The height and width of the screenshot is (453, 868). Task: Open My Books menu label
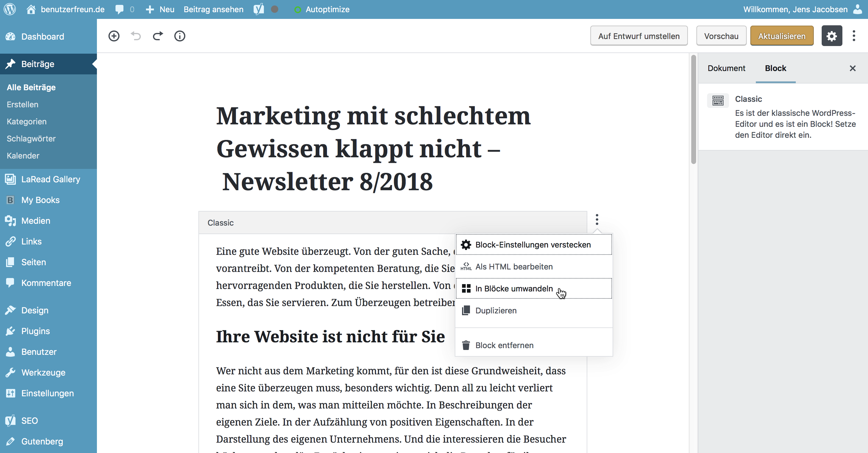coord(41,200)
